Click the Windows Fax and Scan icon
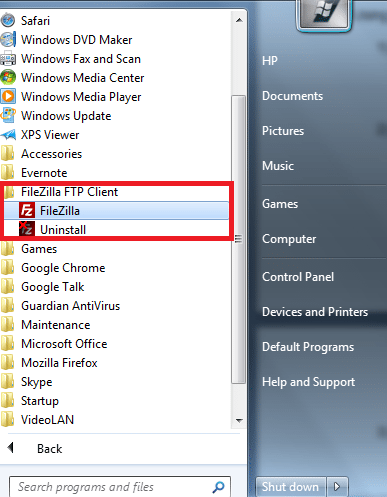387x497 pixels. point(8,59)
